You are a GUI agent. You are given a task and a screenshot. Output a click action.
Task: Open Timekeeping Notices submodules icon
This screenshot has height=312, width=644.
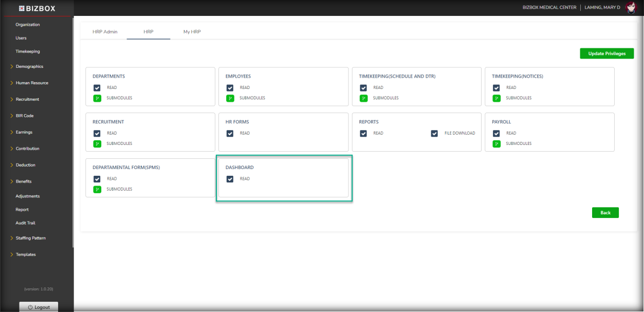[x=496, y=98]
